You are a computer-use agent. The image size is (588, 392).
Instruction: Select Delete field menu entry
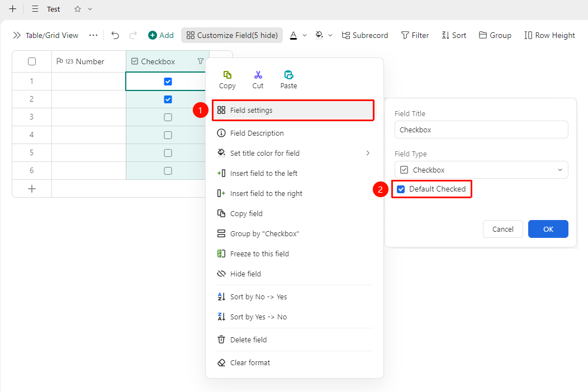coord(295,340)
